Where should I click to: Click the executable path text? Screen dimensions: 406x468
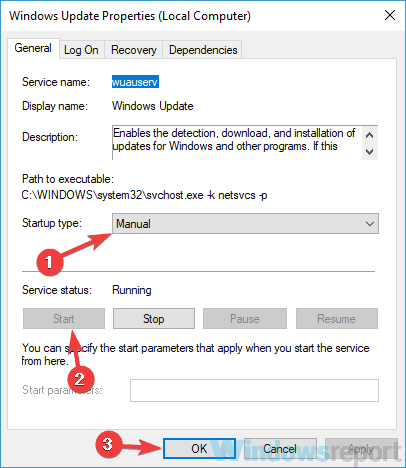point(144,195)
